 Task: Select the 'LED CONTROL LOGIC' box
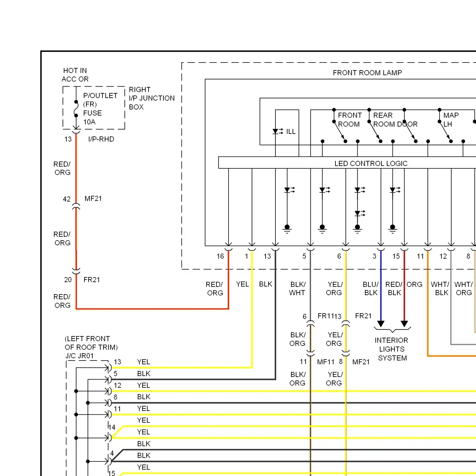click(x=347, y=162)
